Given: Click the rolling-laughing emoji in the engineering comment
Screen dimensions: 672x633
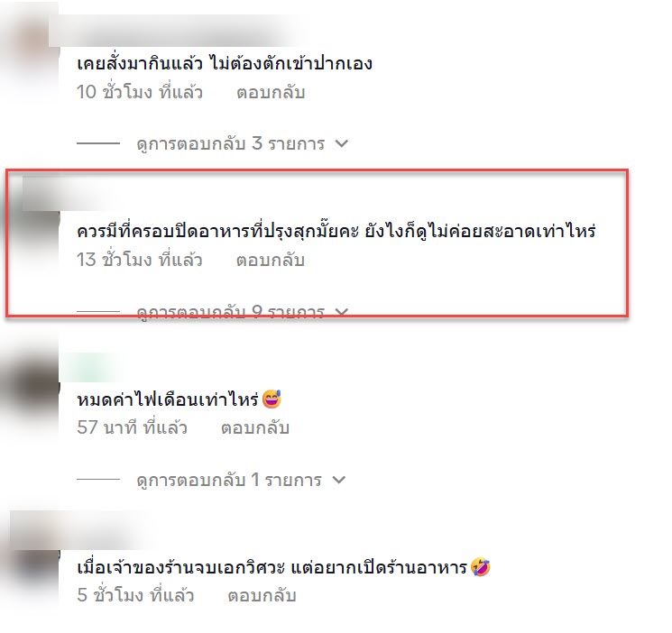Looking at the screenshot, I should [x=481, y=567].
